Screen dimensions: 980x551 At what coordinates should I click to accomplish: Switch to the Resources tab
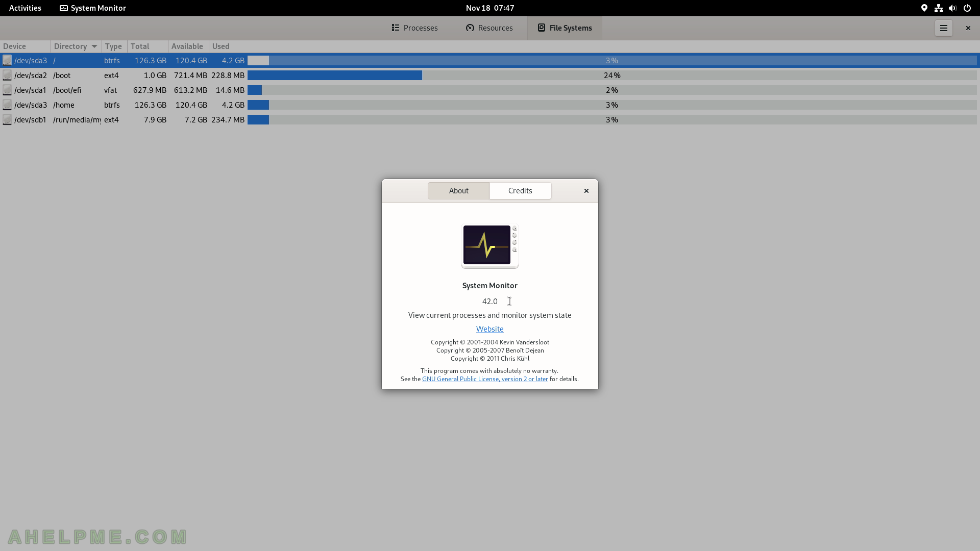point(489,28)
